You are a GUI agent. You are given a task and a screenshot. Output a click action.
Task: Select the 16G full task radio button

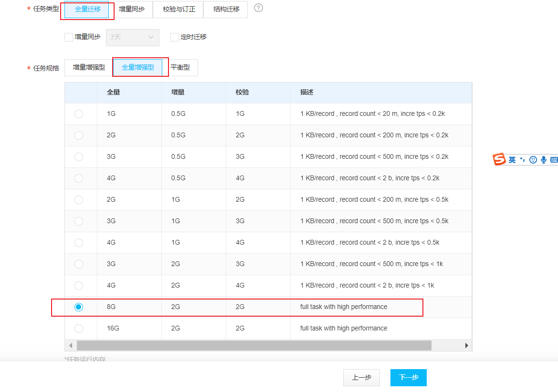pos(79,329)
